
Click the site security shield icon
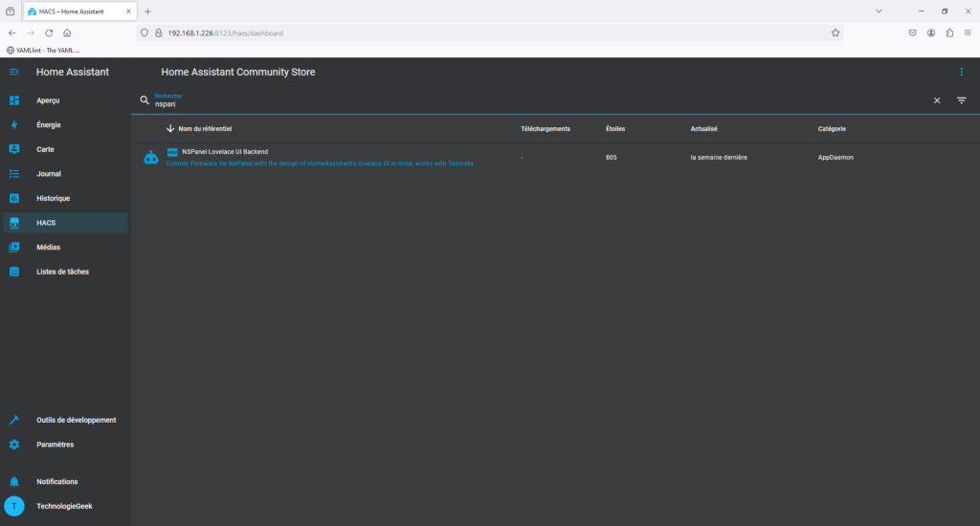145,33
